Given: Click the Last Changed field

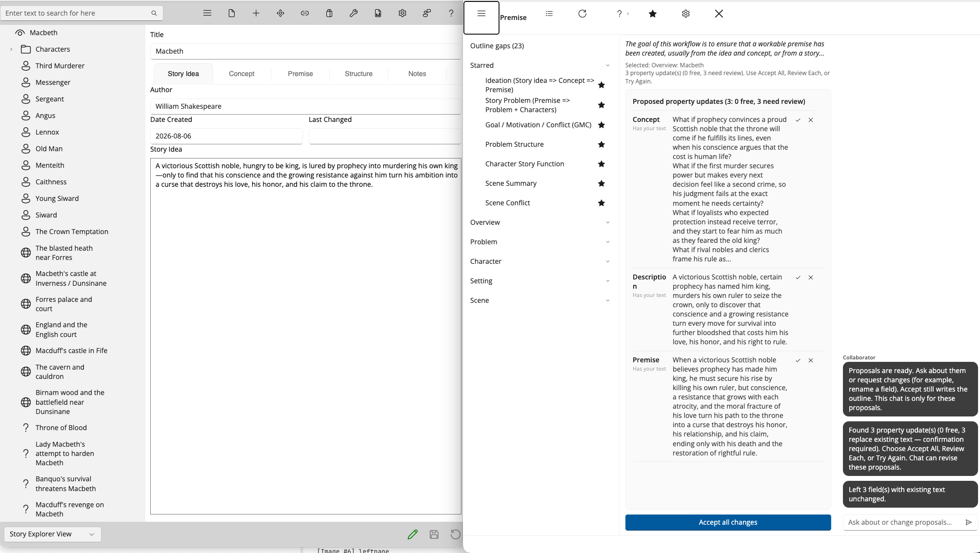Looking at the screenshot, I should pos(385,136).
